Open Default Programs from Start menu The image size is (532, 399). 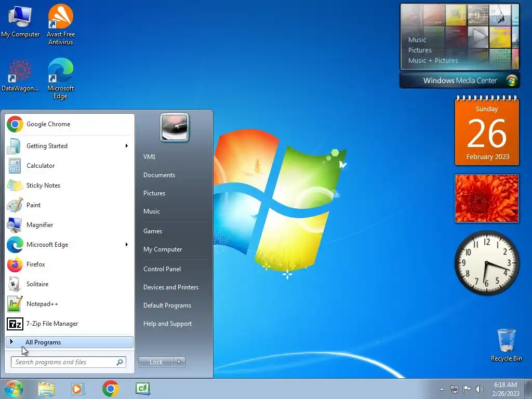tap(167, 305)
